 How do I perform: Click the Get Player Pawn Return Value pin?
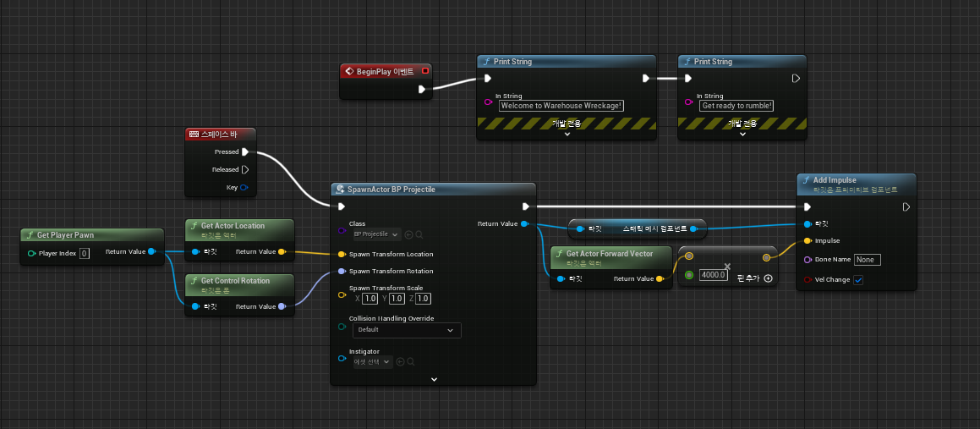[x=151, y=251]
